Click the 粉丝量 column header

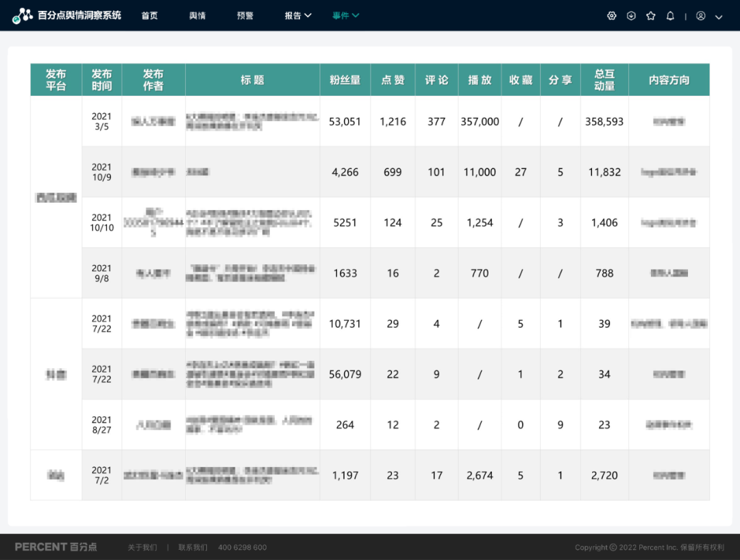pos(345,80)
